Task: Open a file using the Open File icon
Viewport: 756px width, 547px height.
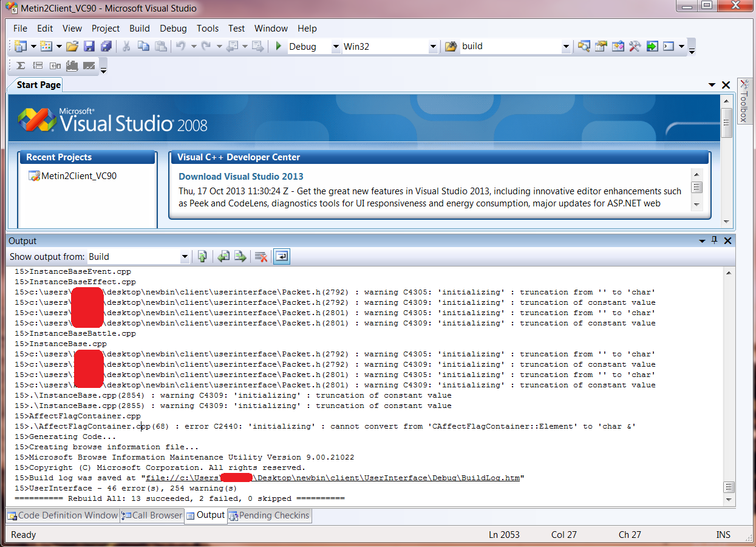Action: pyautogui.click(x=72, y=46)
